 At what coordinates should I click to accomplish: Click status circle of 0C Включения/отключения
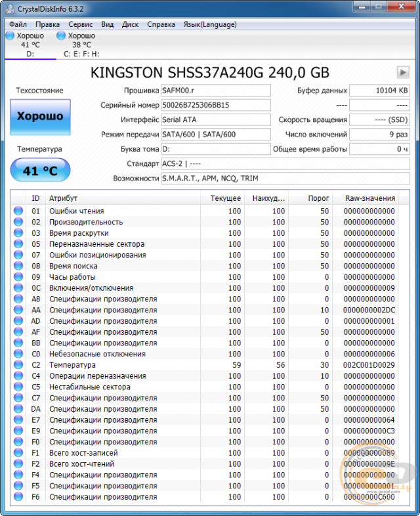(18, 288)
